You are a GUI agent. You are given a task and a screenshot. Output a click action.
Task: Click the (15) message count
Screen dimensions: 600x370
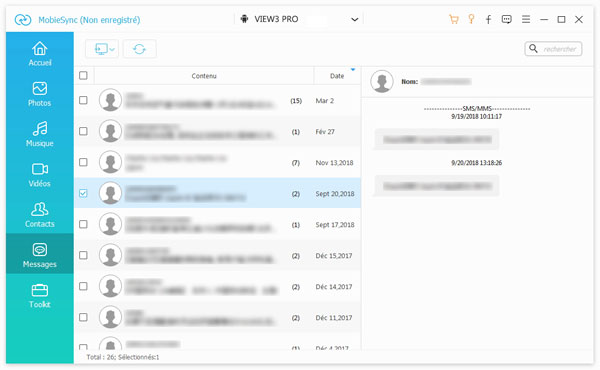[x=296, y=101]
